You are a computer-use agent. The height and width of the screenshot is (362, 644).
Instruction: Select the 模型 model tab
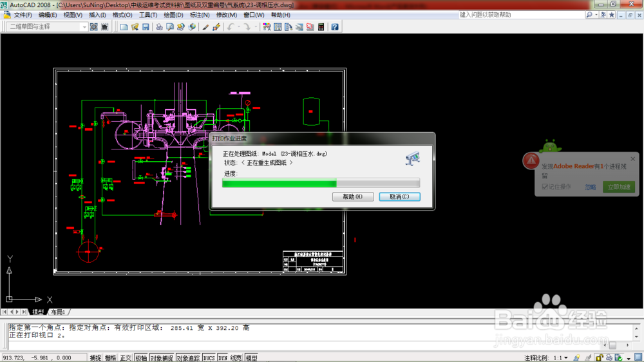[38, 312]
